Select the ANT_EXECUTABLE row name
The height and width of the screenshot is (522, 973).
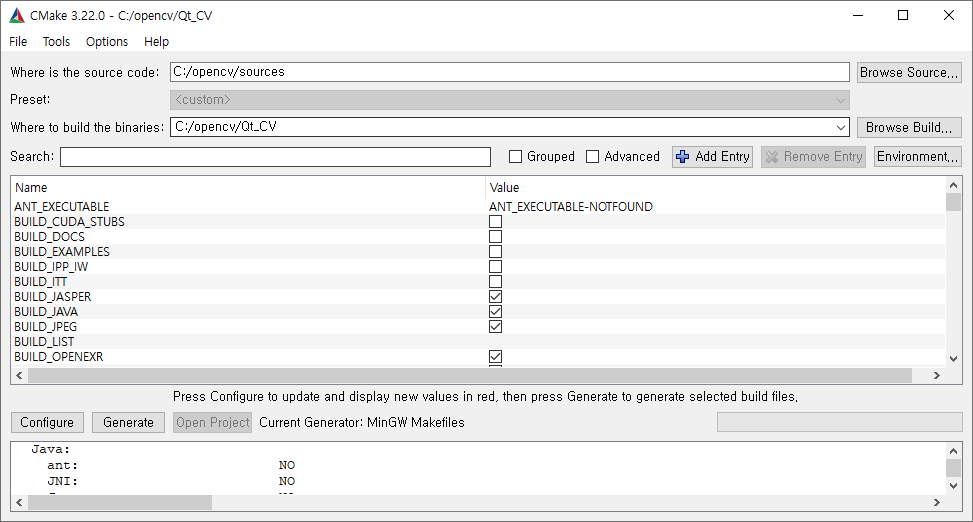click(x=61, y=207)
